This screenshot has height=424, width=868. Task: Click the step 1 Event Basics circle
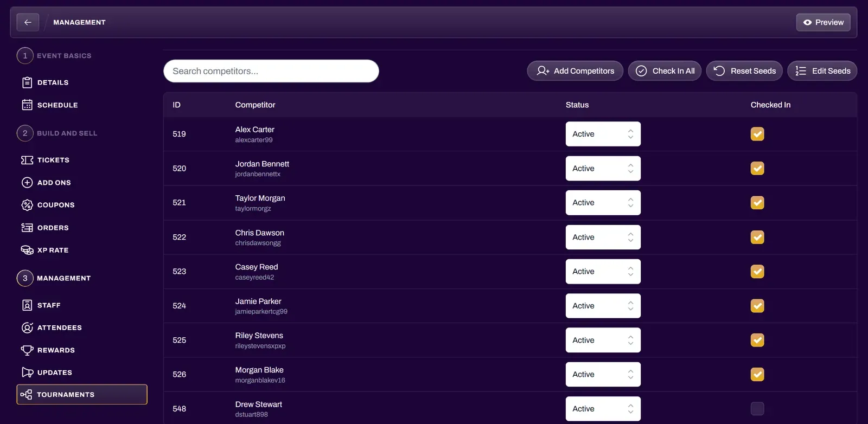click(x=25, y=56)
